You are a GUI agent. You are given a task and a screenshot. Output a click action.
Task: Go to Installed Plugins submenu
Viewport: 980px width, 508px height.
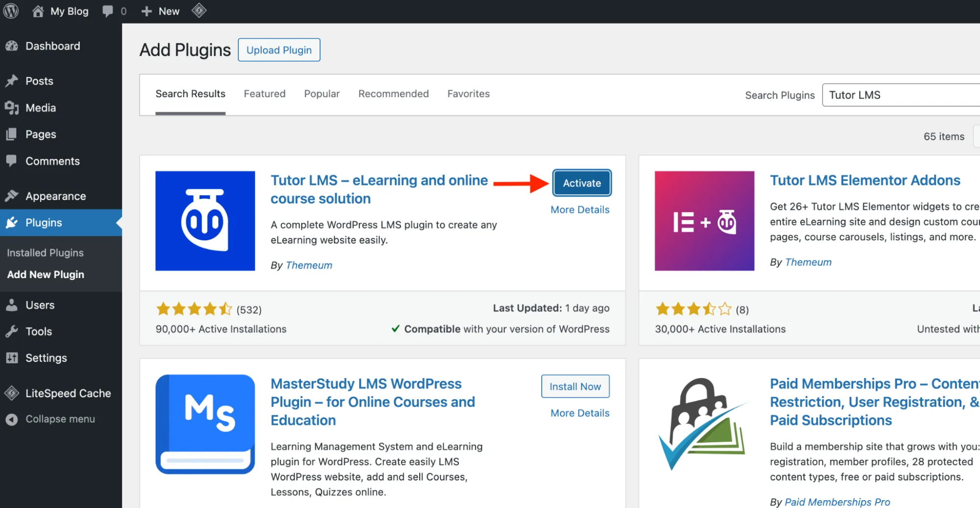tap(45, 253)
